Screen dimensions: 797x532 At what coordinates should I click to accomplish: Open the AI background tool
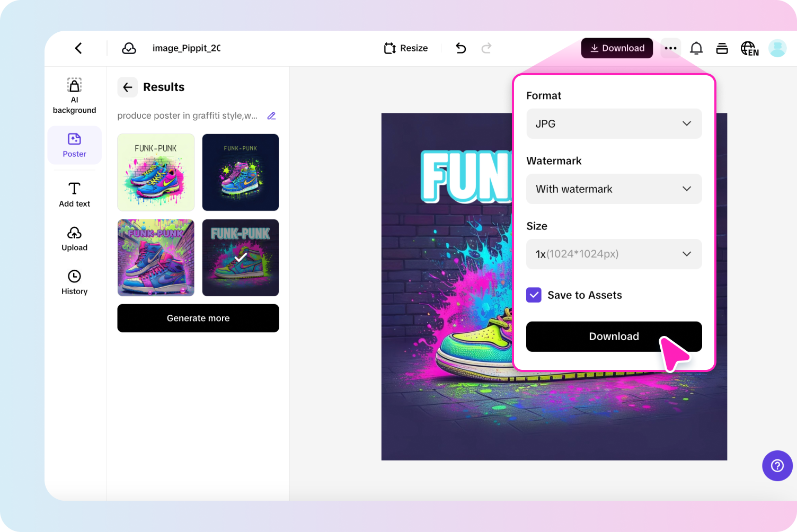click(74, 95)
